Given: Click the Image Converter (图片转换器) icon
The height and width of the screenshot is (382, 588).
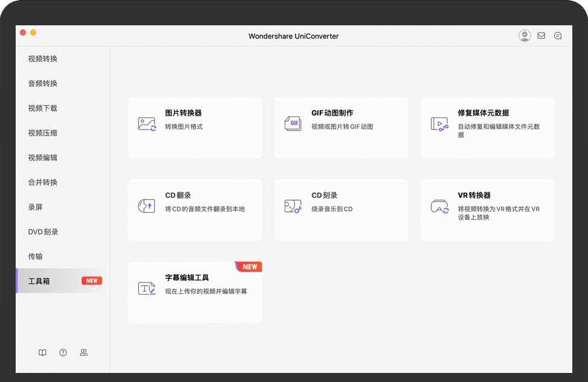Looking at the screenshot, I should 147,124.
